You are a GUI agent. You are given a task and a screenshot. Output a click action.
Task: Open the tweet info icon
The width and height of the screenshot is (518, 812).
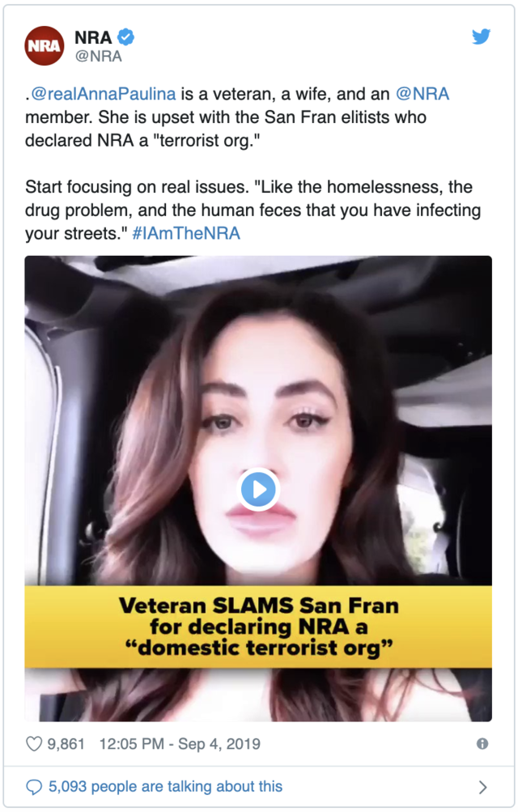click(482, 744)
